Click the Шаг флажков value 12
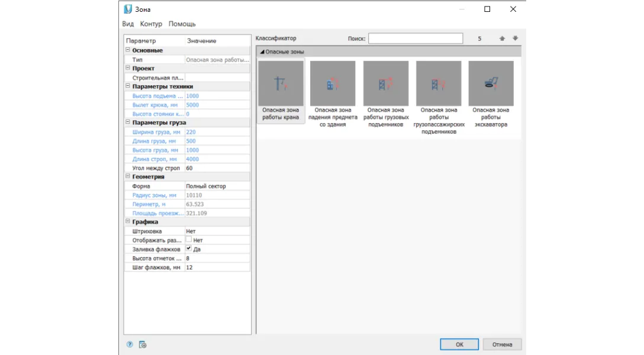This screenshot has height=355, width=644. tap(217, 267)
